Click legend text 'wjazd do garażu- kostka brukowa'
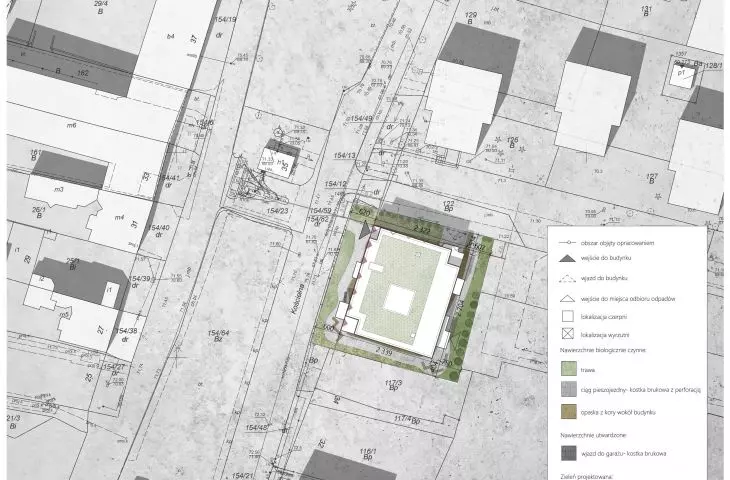 click(623, 453)
